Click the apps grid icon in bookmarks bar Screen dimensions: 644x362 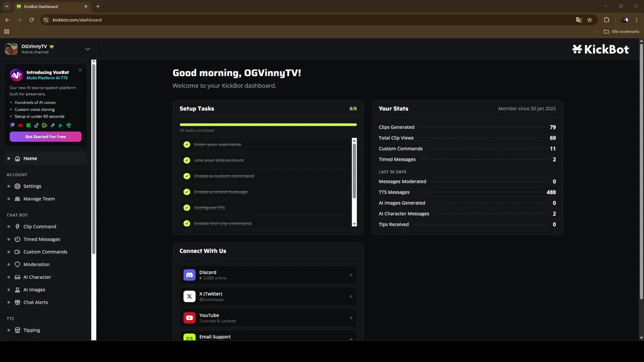(7, 31)
